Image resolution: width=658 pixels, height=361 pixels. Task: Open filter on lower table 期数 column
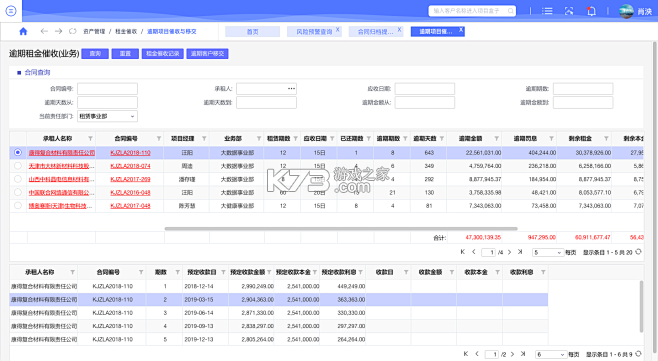click(x=178, y=272)
